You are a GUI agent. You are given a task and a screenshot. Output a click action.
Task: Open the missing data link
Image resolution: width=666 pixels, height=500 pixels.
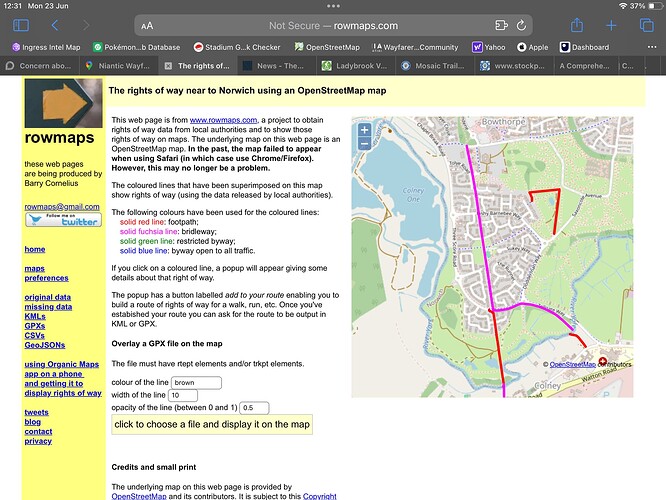point(48,307)
